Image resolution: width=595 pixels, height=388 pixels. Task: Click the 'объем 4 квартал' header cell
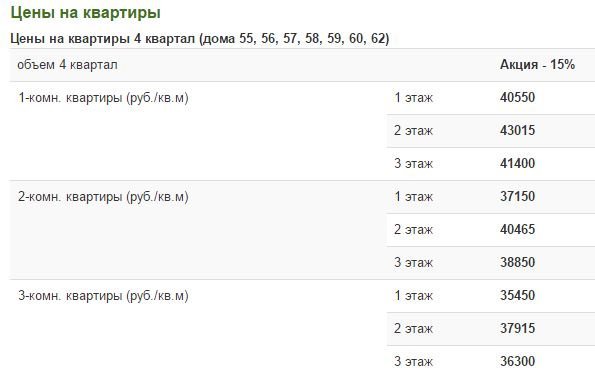[x=67, y=65]
